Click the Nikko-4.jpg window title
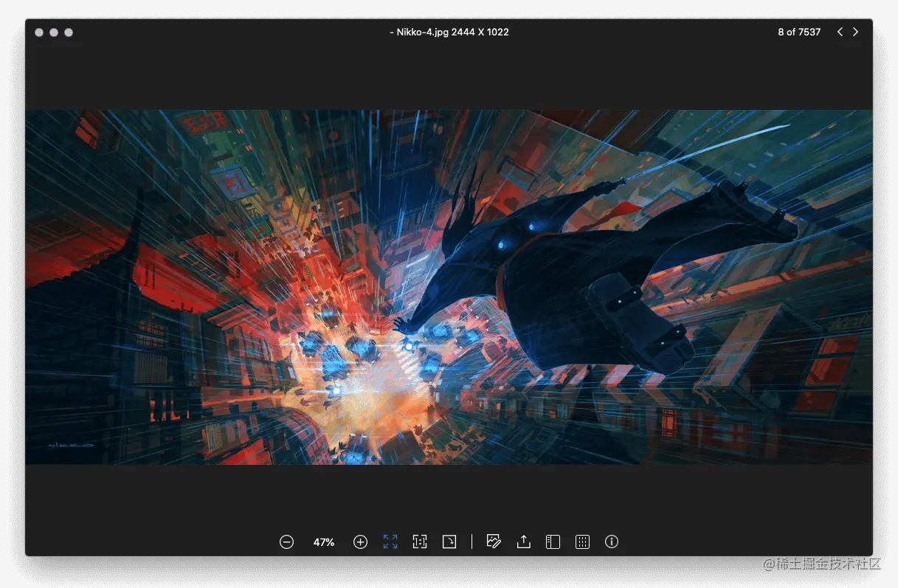Viewport: 898px width, 588px height. tap(449, 32)
